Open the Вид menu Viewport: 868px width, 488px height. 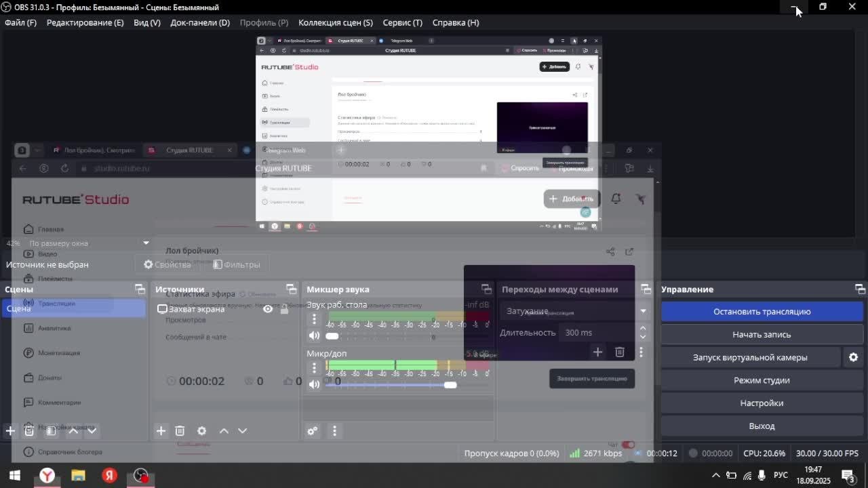coord(147,22)
